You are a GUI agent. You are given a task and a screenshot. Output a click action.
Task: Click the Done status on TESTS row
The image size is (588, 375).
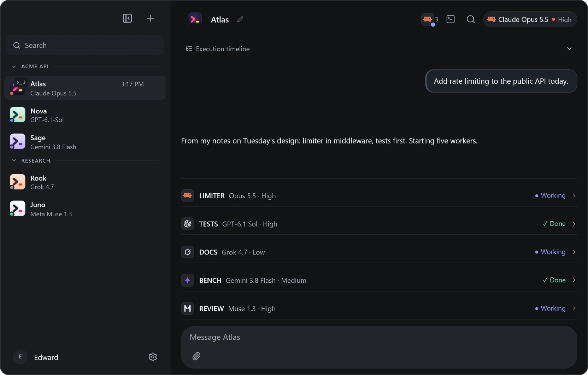click(554, 224)
